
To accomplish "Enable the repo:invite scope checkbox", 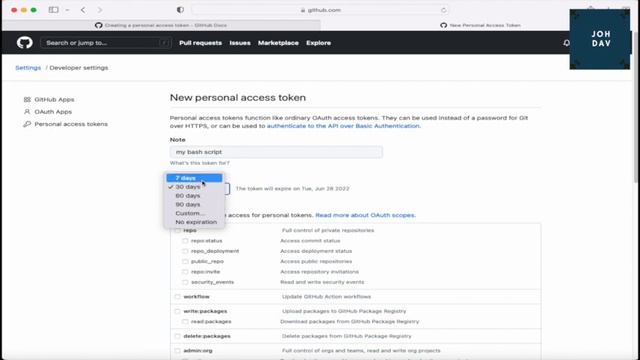I will tap(185, 272).
